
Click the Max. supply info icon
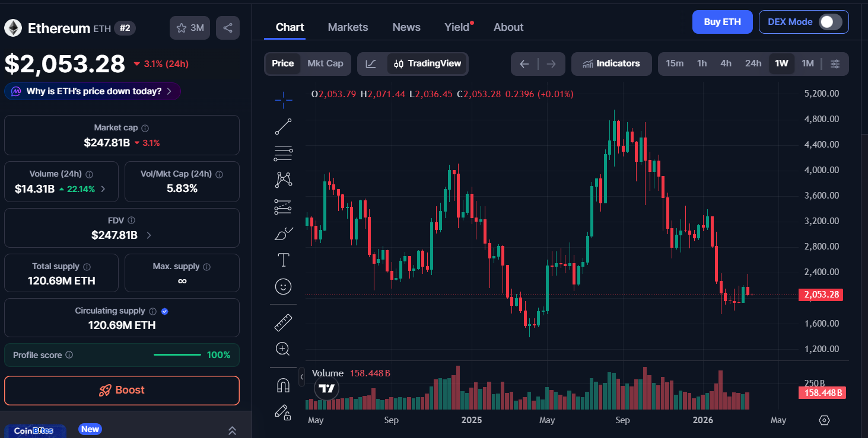click(208, 267)
